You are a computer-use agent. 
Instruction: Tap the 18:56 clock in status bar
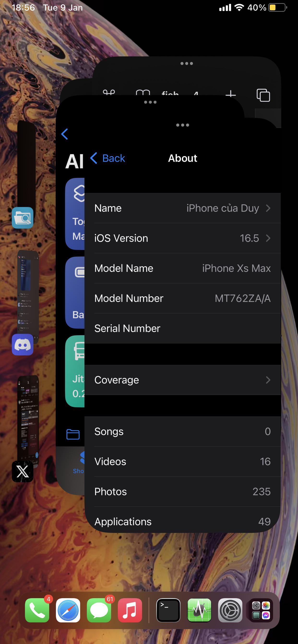(x=23, y=7)
